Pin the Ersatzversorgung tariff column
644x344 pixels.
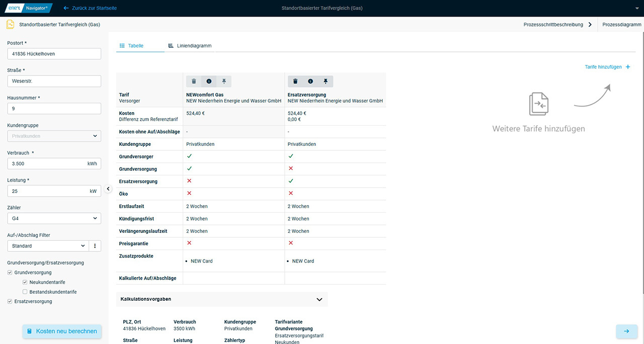pyautogui.click(x=326, y=81)
